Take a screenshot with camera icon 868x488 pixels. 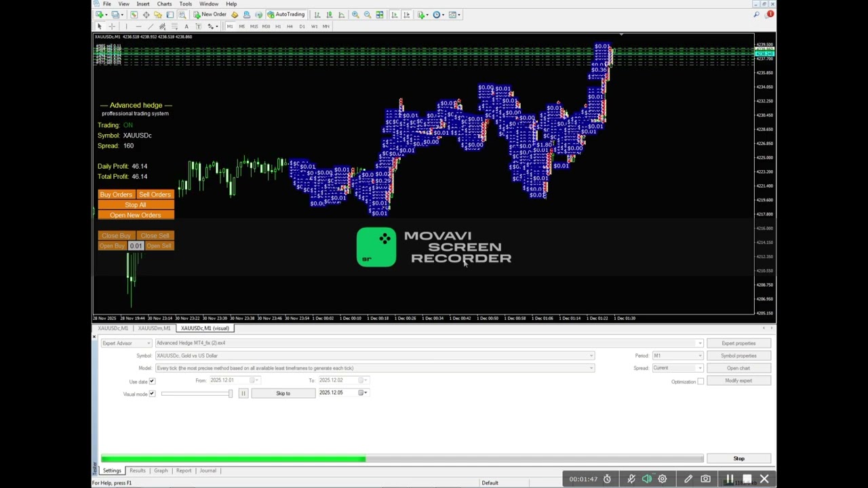[705, 479]
